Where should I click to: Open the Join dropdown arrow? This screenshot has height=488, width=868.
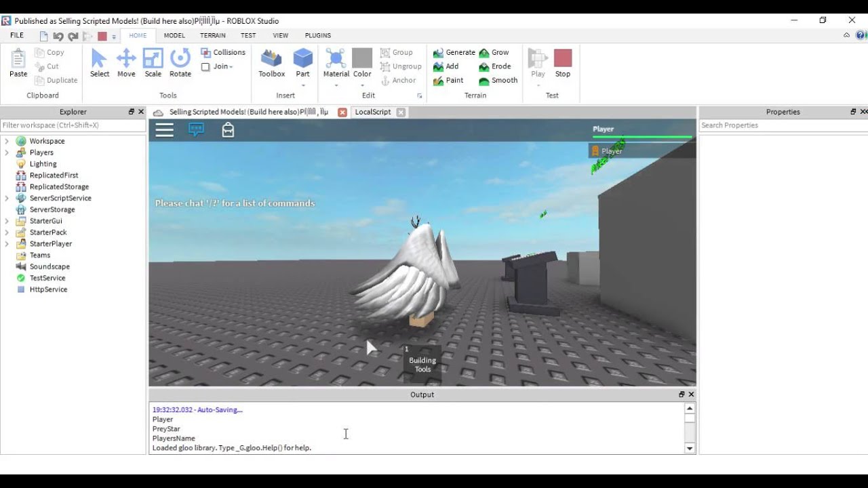[231, 66]
